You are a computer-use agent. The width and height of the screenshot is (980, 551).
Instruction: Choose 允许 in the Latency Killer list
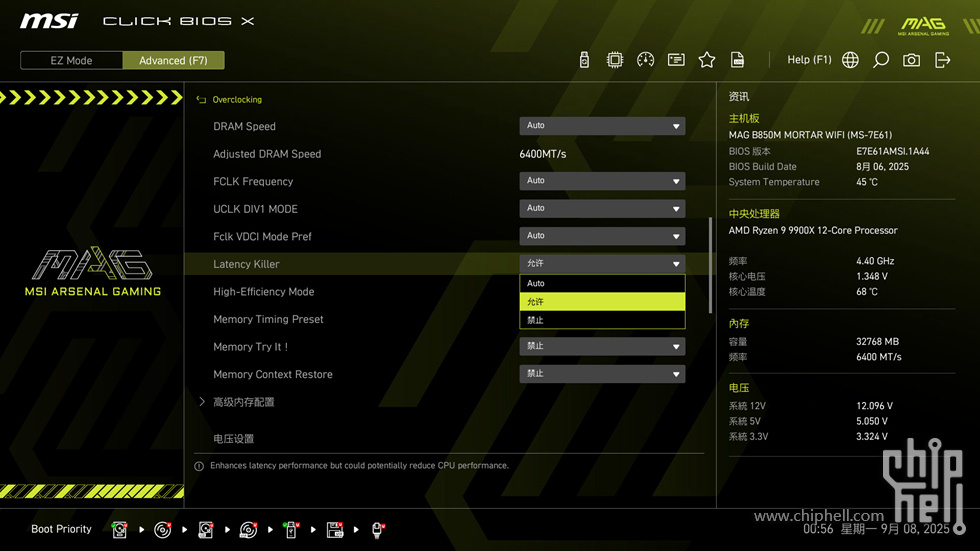(602, 302)
